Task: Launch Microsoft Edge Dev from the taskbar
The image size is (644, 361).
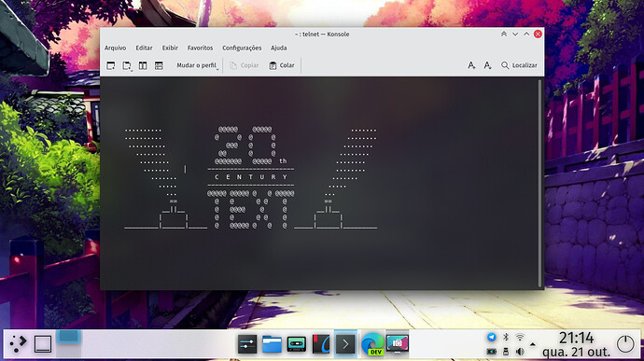Action: [372, 344]
